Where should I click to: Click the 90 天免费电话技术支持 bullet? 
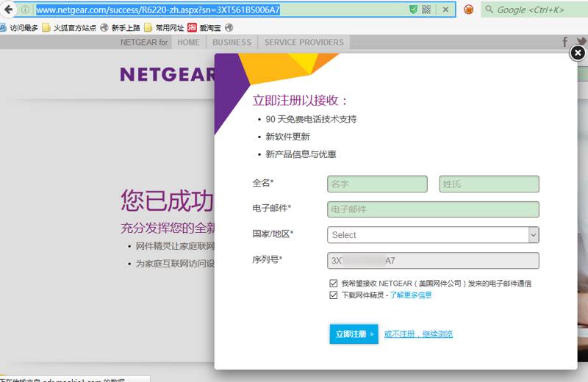pos(311,119)
